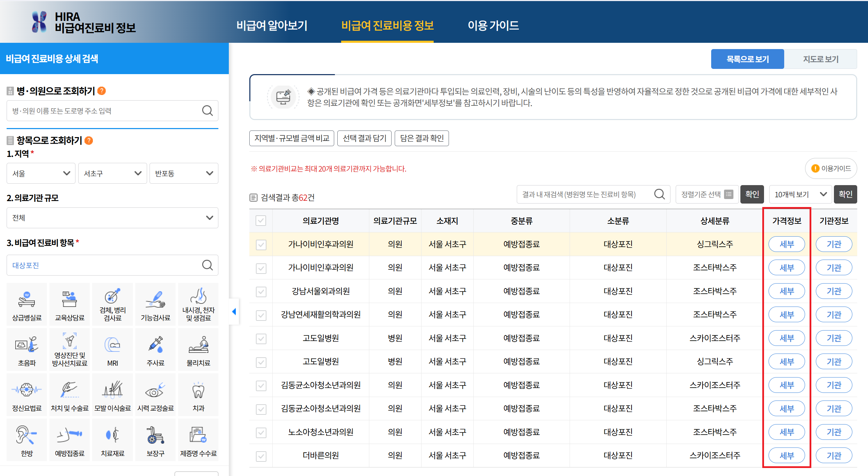Select the 물리치료 physical therapy category icon
Screen dimensions: 868x476
(198, 348)
